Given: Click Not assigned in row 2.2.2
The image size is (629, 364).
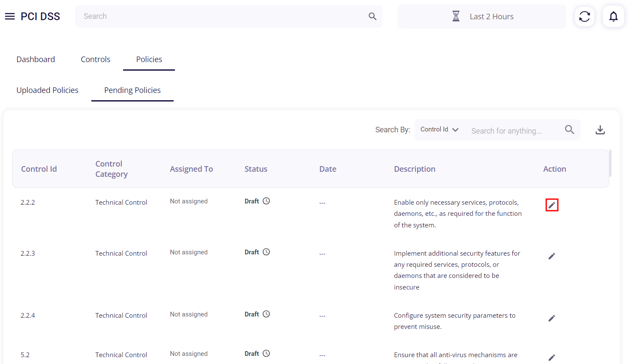Looking at the screenshot, I should [189, 201].
